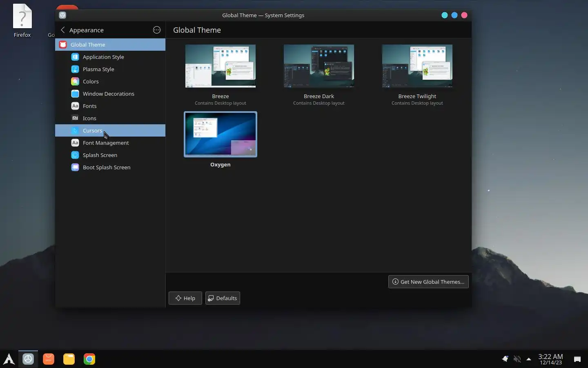Screen dimensions: 588x368
Task: Open the Fonts settings page
Action: (x=110, y=106)
